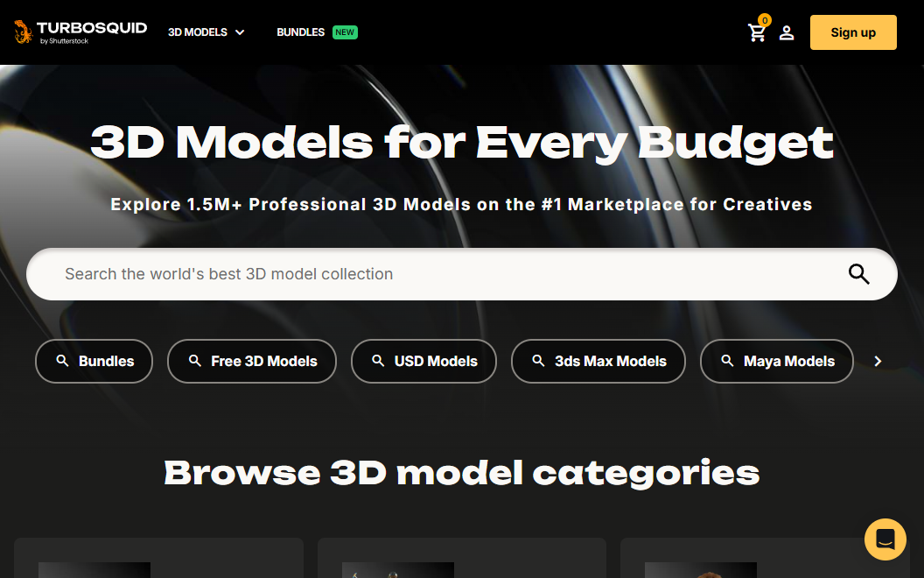Choose the 3ds Max Models tag
The width and height of the screenshot is (924, 578).
[598, 361]
